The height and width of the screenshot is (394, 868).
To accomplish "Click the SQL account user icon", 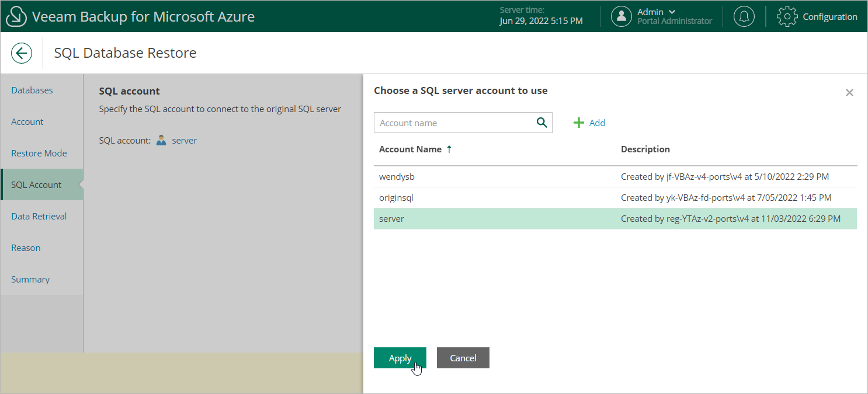I will point(162,140).
